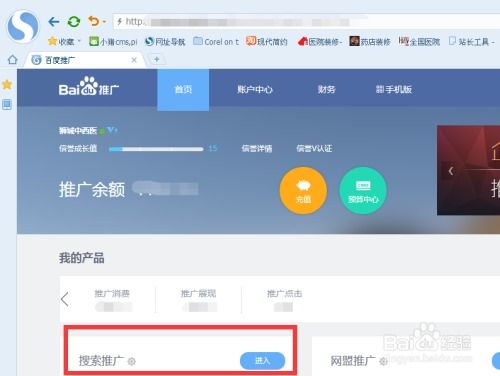Viewport: 500px width, 376px height.
Task: Open the 网址导航 bookmark
Action: pyautogui.click(x=165, y=42)
